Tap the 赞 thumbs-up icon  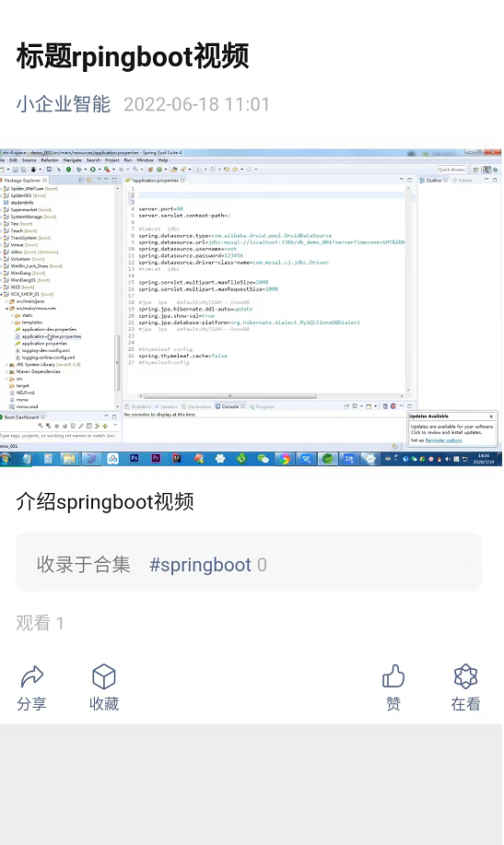(x=393, y=675)
